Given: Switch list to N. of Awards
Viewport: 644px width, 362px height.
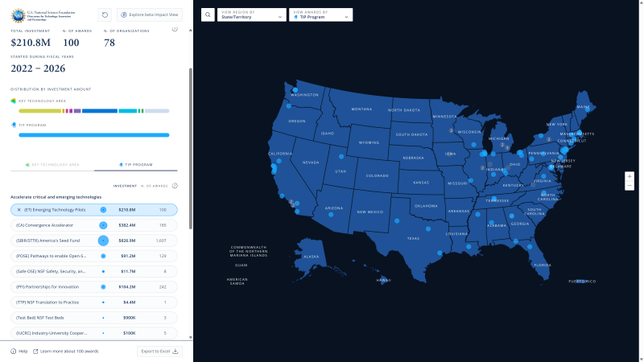Looking at the screenshot, I should 154,186.
